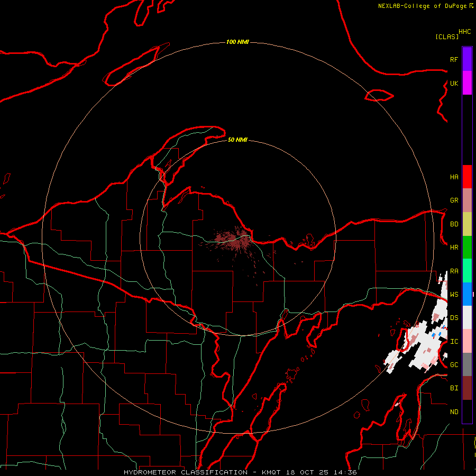476x476 pixels.
Task: Click the 'DS' legend label
Action: point(454,318)
